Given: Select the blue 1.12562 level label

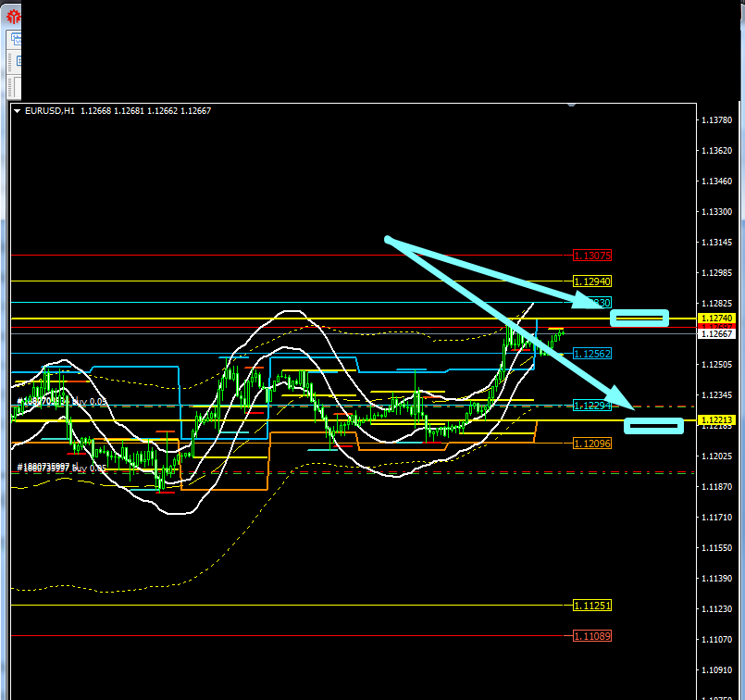Looking at the screenshot, I should pos(592,354).
